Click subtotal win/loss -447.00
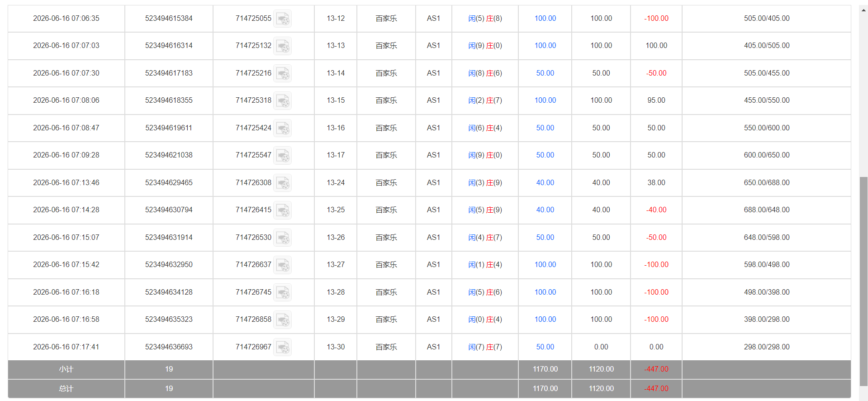 point(656,369)
